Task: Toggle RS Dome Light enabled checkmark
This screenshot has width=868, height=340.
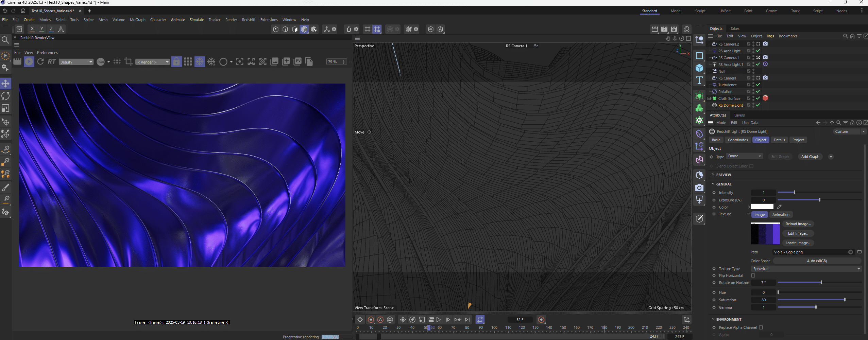Action: pyautogui.click(x=758, y=105)
